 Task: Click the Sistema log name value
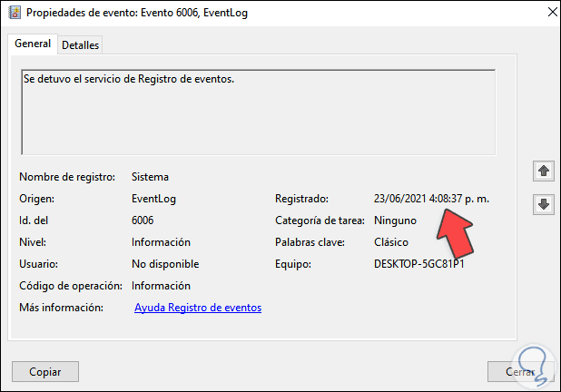(x=150, y=177)
